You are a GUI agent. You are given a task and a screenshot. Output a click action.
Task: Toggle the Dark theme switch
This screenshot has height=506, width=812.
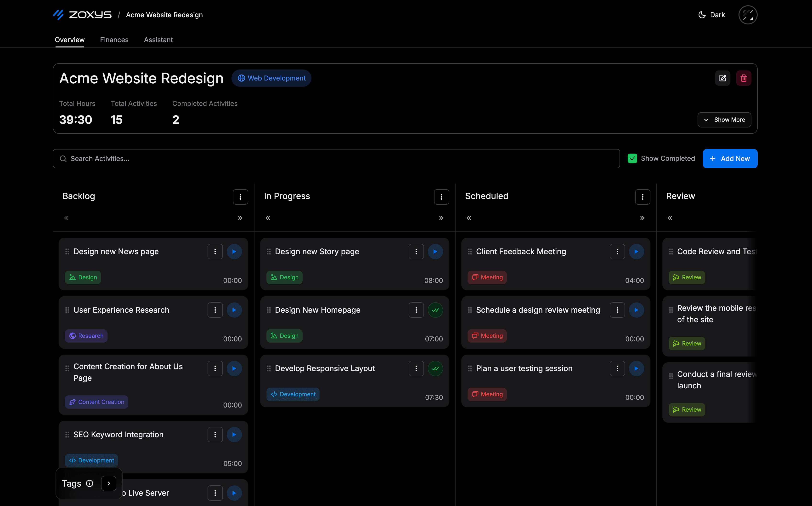711,15
